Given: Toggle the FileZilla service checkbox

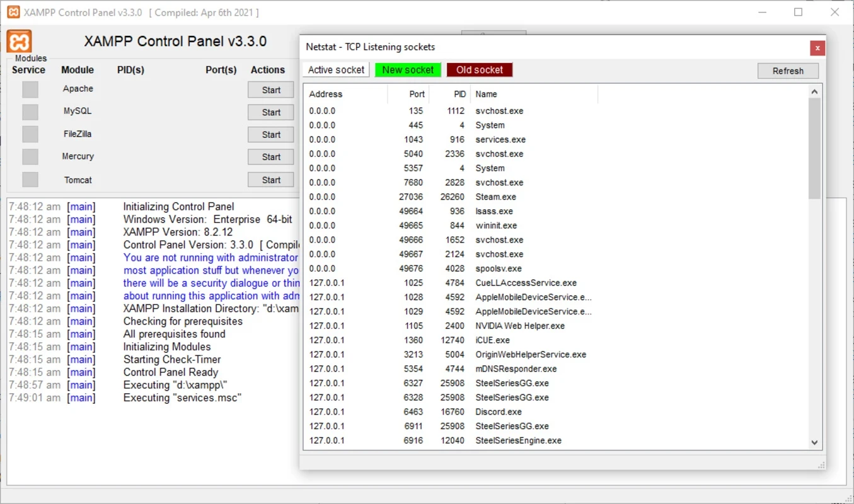Looking at the screenshot, I should (x=30, y=134).
